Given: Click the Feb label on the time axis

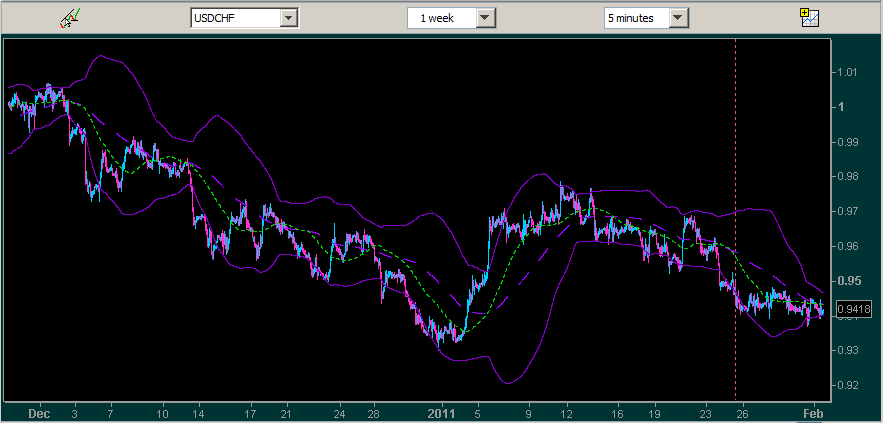Looking at the screenshot, I should pos(814,412).
